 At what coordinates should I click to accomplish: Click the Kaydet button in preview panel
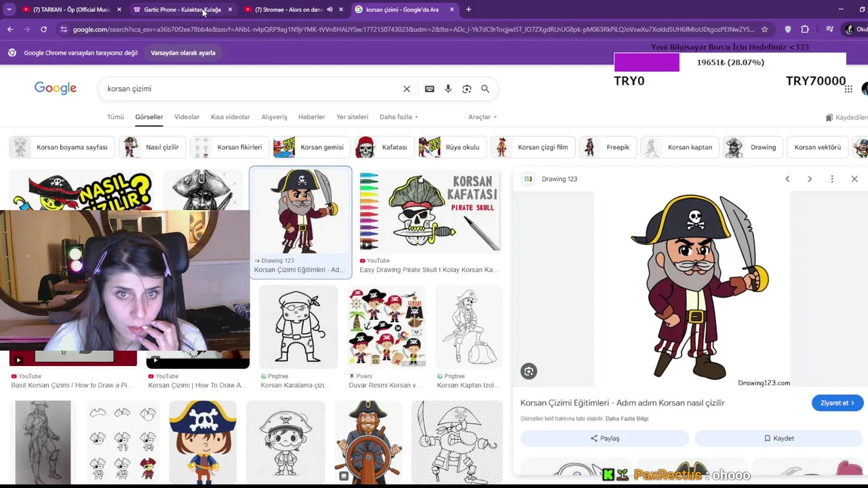[x=779, y=439]
